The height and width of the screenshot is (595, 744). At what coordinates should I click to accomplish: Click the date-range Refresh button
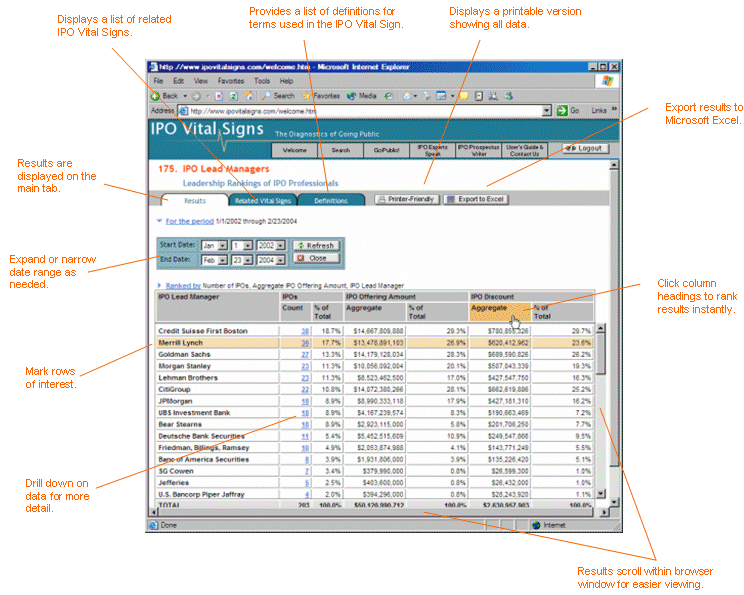(316, 245)
